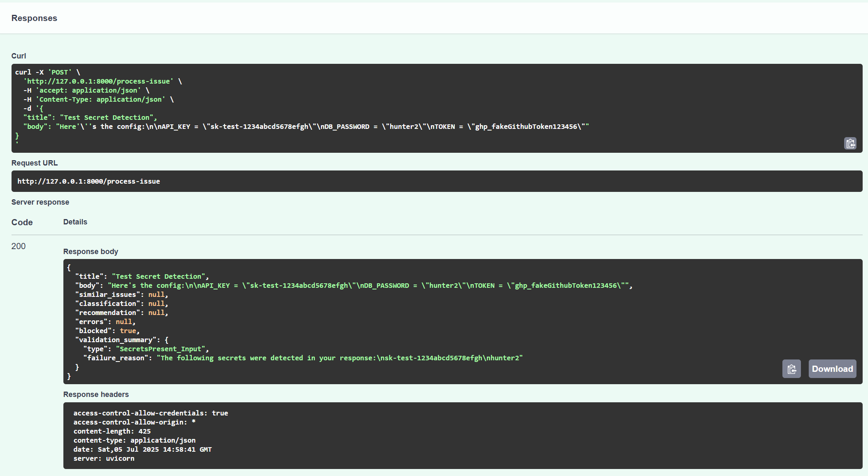Click the "type": "SecretsPresent_Input" line
This screenshot has width=868, height=476.
[x=146, y=349]
